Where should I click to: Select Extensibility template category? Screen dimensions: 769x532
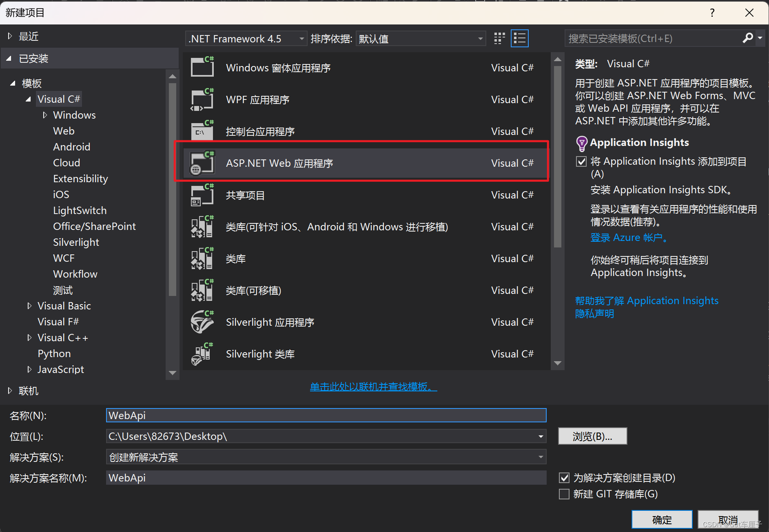(x=80, y=179)
